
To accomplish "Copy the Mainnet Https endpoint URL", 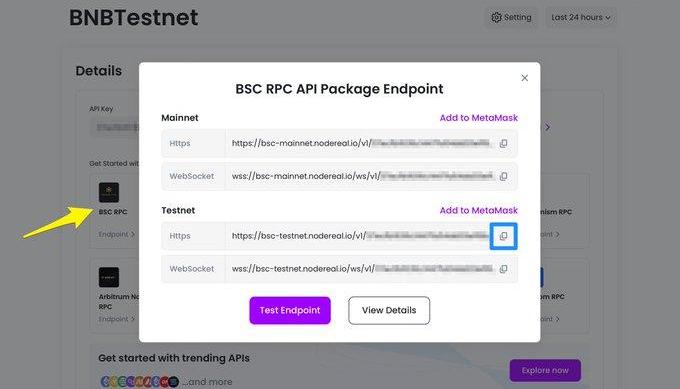I will tap(503, 144).
